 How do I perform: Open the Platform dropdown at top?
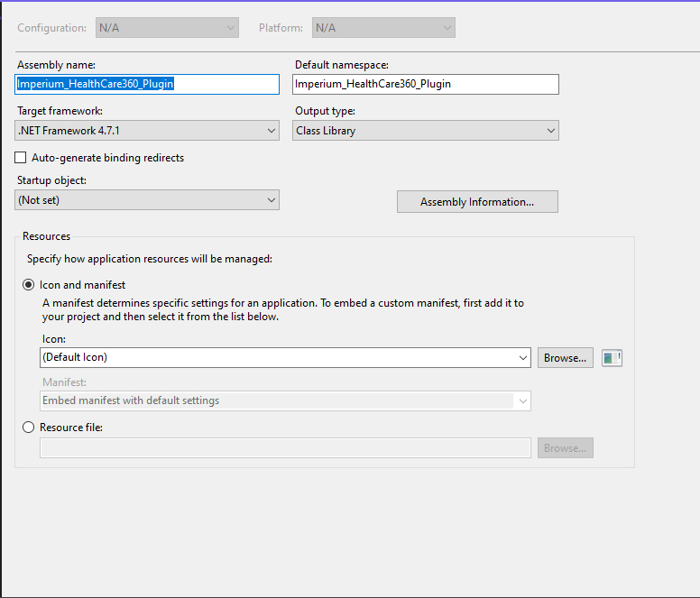tap(383, 28)
